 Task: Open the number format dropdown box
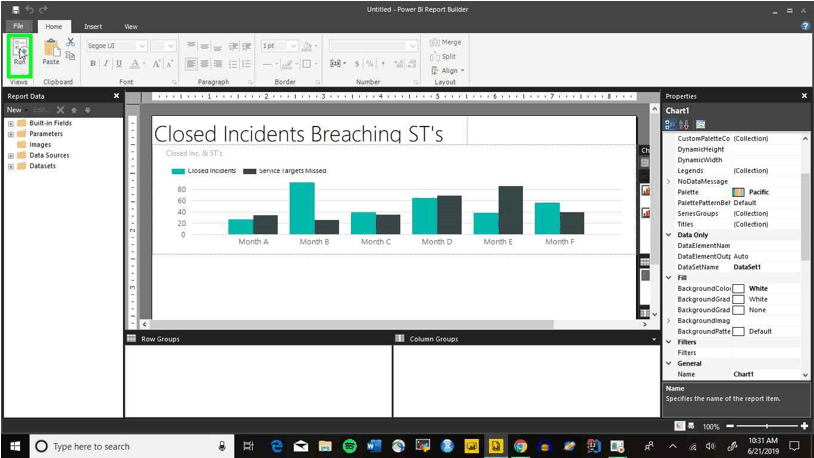[x=373, y=46]
